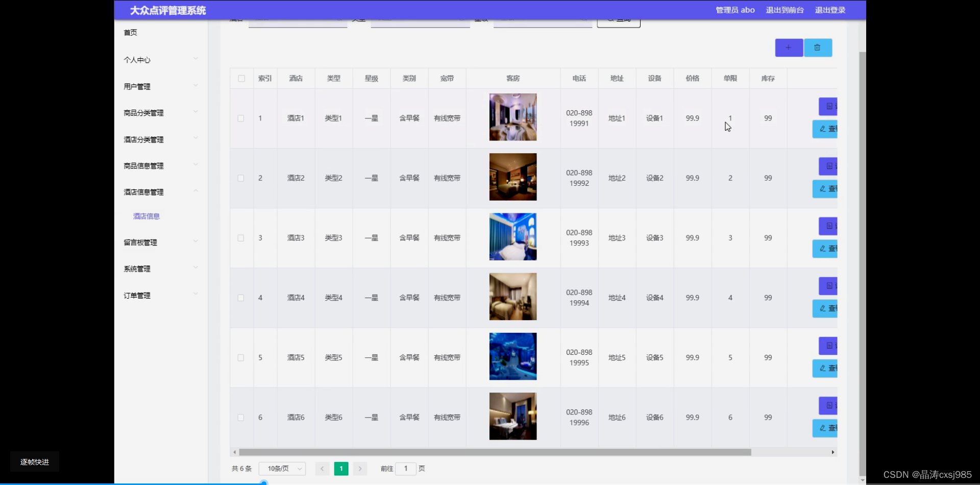Click the next-page arrow in pagination
This screenshot has height=485, width=980.
click(360, 468)
